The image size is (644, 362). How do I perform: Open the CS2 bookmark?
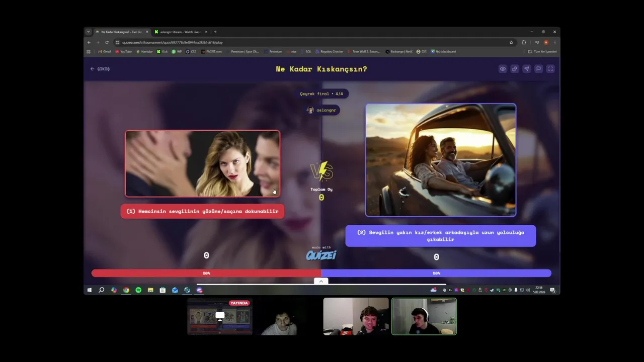(191, 51)
